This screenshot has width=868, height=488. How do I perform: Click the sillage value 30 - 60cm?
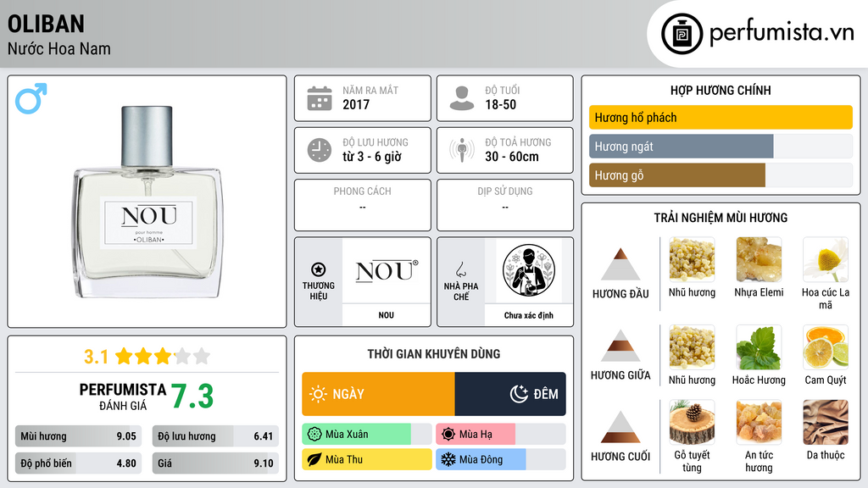coord(512,157)
